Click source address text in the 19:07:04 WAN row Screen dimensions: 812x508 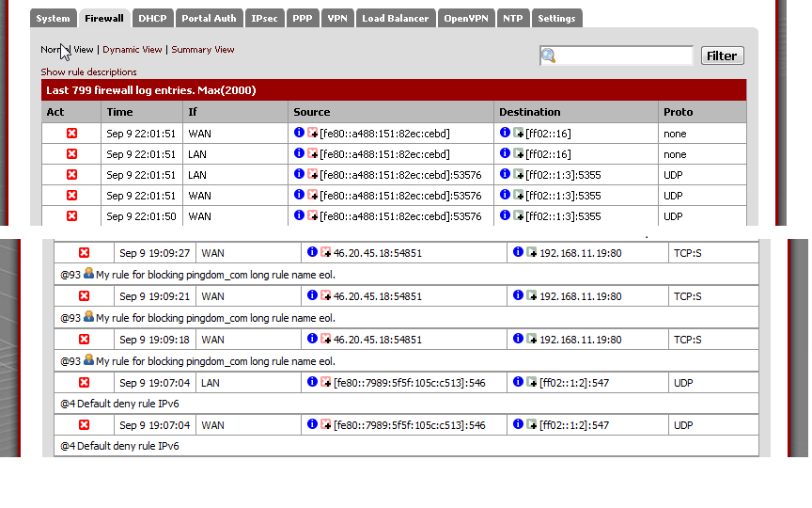(x=410, y=425)
